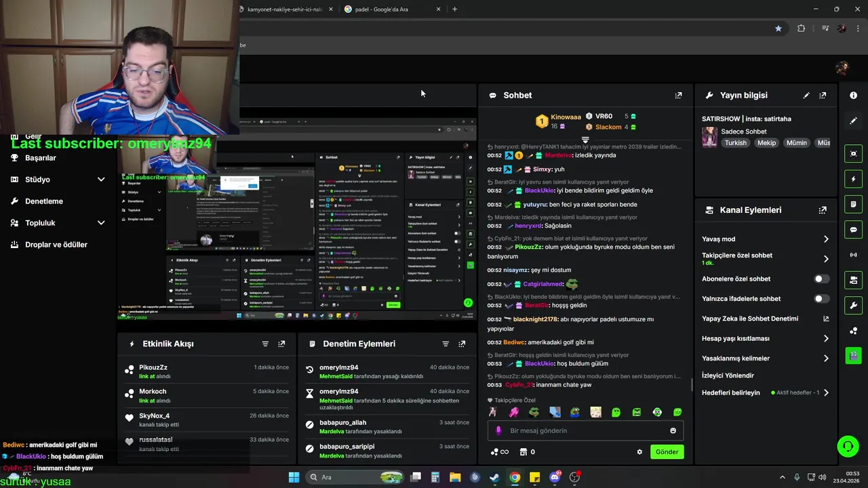Open Yavaş mod options arrow
The height and width of the screenshot is (488, 868).
click(x=826, y=239)
